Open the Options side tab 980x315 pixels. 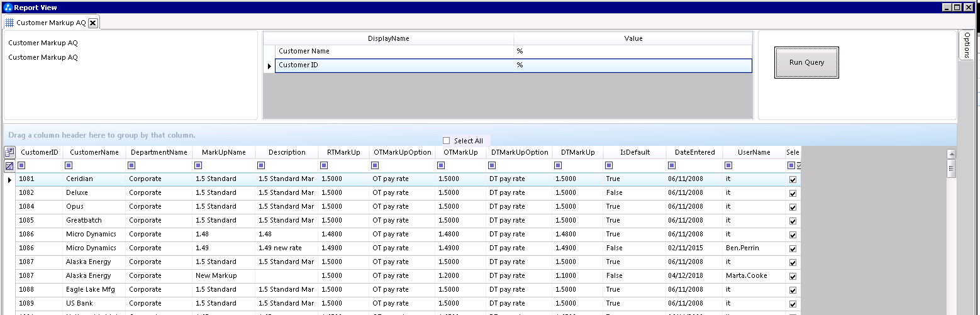pyautogui.click(x=967, y=45)
